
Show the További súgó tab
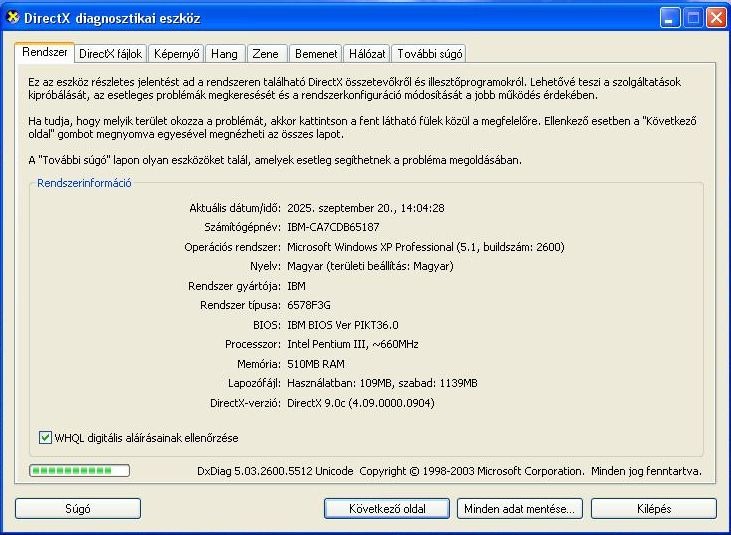tap(429, 54)
